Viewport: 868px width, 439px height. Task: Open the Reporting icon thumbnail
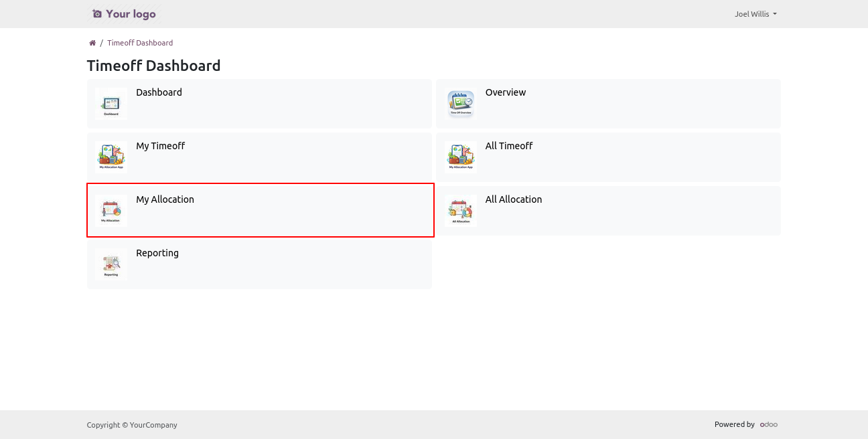point(111,264)
